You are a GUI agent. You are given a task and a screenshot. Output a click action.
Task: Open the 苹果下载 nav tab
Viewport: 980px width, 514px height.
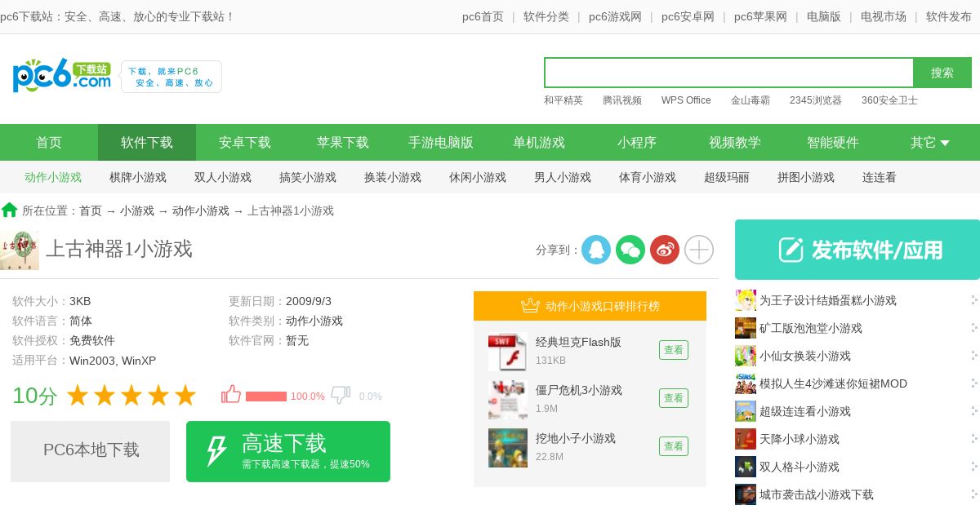pos(343,142)
